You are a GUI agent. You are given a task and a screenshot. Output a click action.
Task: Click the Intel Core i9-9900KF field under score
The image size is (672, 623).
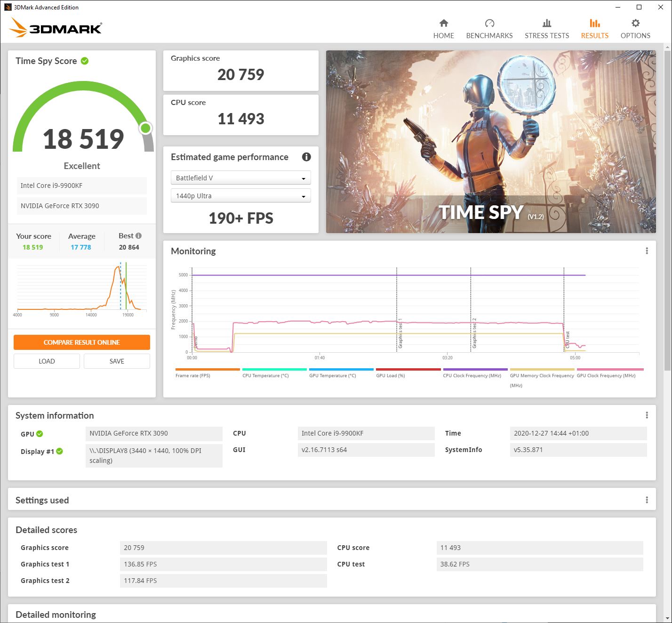coord(82,186)
